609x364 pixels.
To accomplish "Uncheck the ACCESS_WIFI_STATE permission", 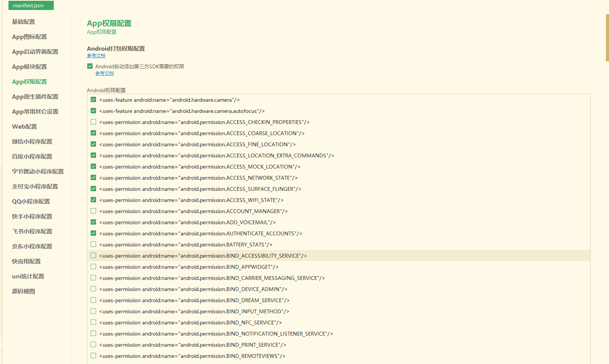I will [x=93, y=200].
